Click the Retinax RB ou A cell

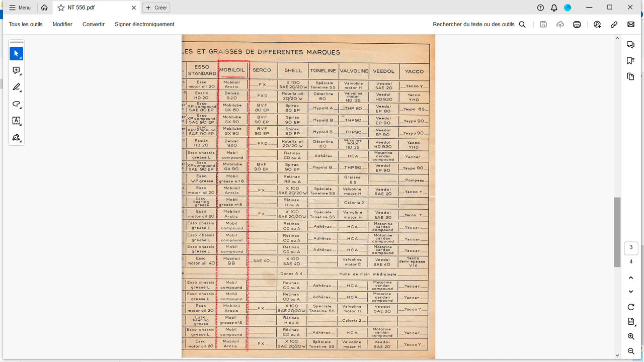point(292,179)
